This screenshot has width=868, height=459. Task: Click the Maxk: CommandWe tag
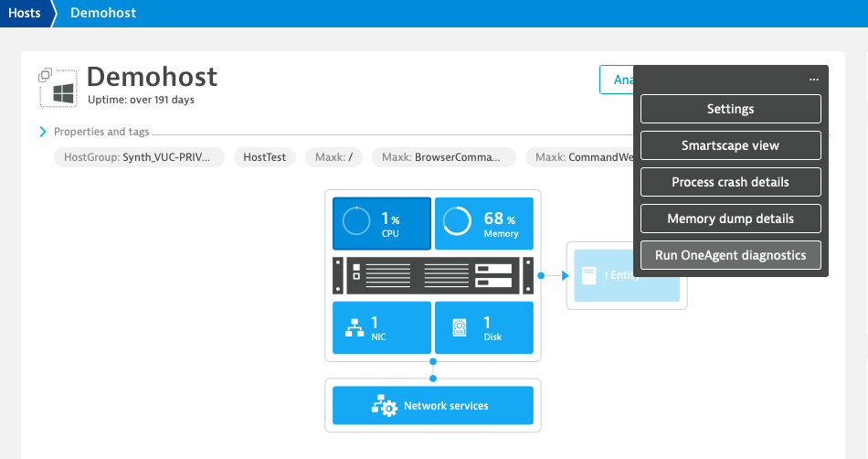click(579, 157)
